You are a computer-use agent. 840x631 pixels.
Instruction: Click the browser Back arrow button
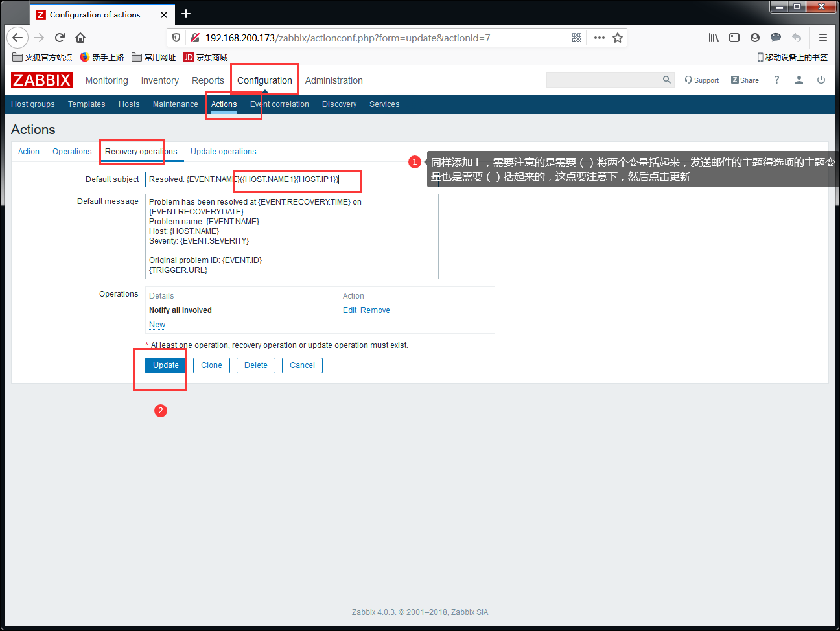click(17, 38)
